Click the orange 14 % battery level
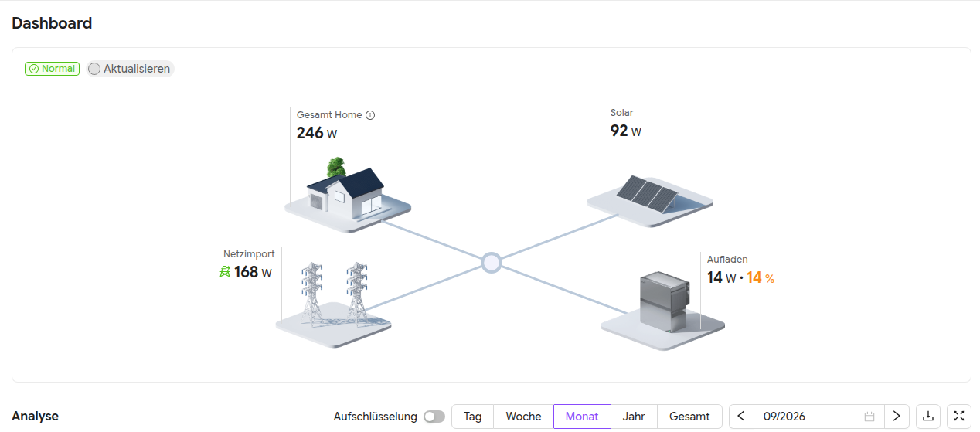 (761, 277)
